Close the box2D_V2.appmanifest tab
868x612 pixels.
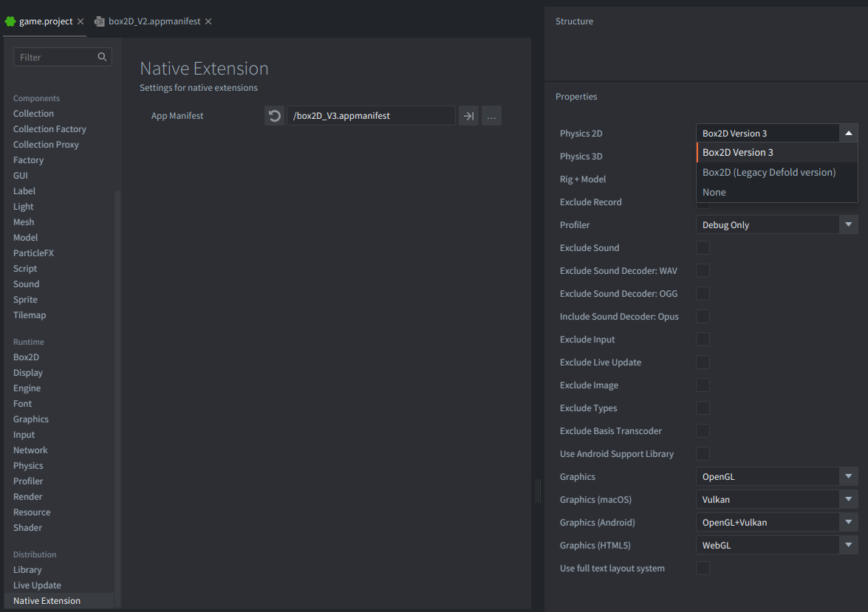coord(208,21)
